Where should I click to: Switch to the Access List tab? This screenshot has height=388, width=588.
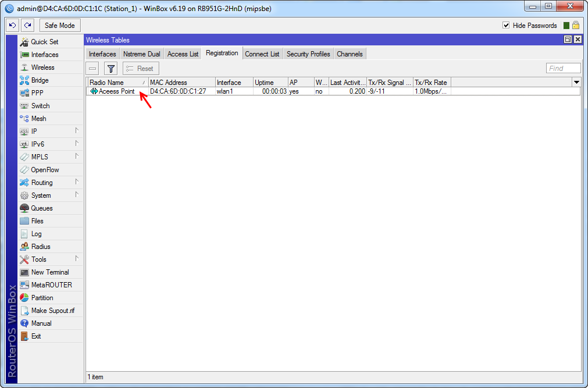click(x=183, y=54)
